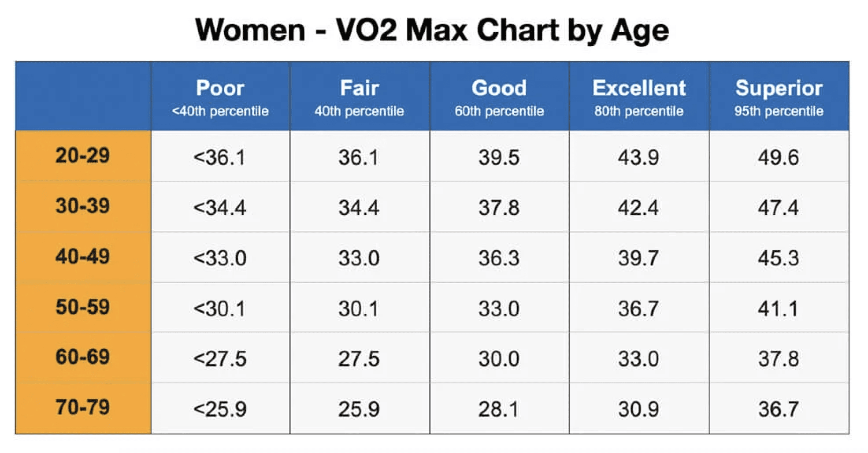Click the 50-59 age row label
This screenshot has width=868, height=453.
click(x=83, y=307)
